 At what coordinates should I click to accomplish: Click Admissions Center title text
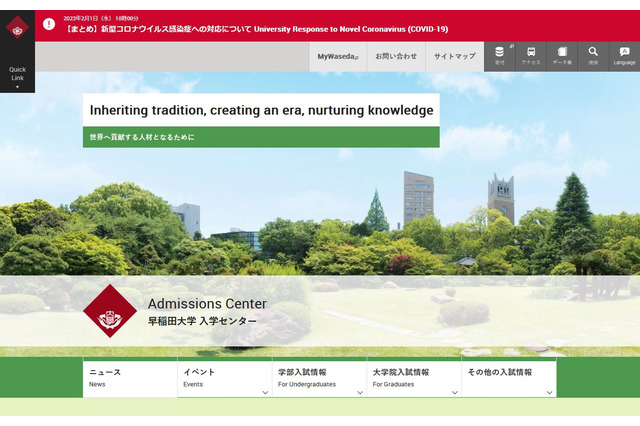tap(207, 304)
